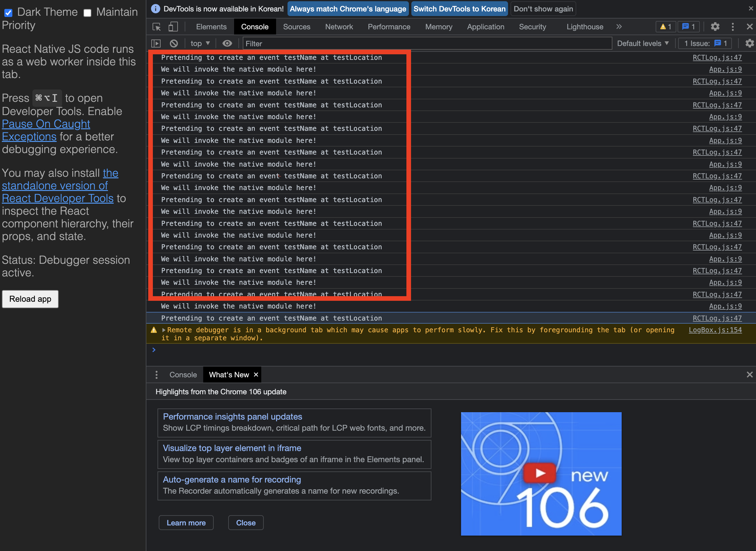Viewport: 756px width, 551px height.
Task: Open the drawer's three-dot menu
Action: [156, 375]
